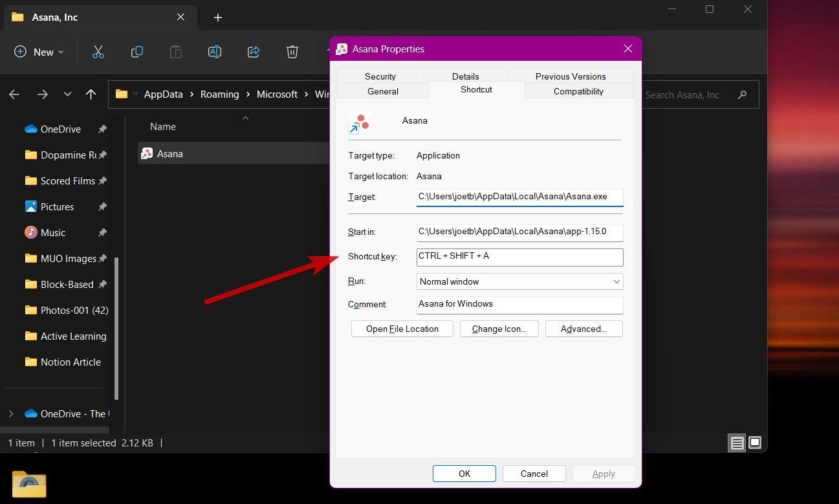839x504 pixels.
Task: Open the Security tab in Asana Properties
Action: [x=380, y=76]
